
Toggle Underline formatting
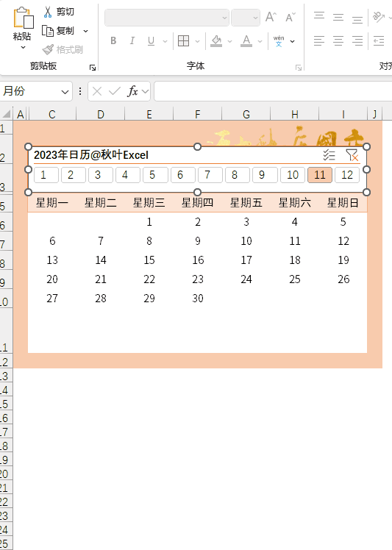[152, 41]
